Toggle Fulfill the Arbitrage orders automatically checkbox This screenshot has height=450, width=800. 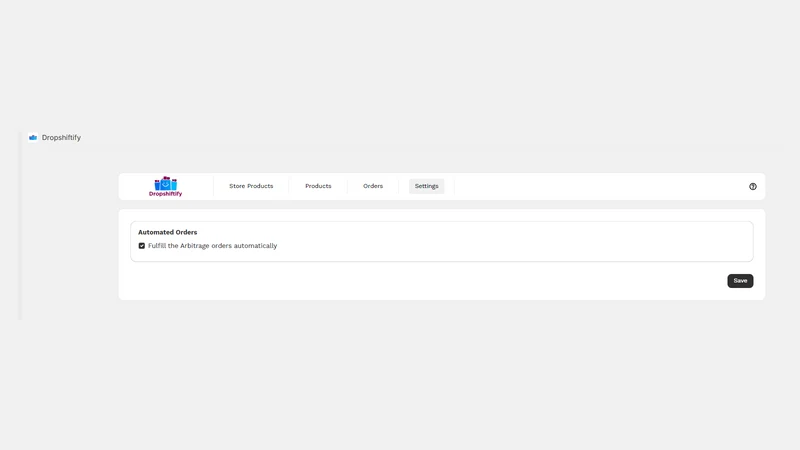(142, 246)
